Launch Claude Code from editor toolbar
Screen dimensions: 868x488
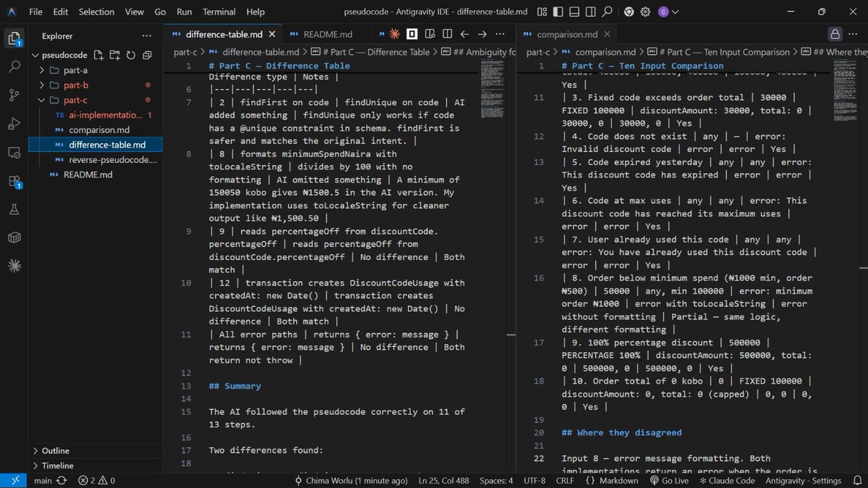[394, 33]
